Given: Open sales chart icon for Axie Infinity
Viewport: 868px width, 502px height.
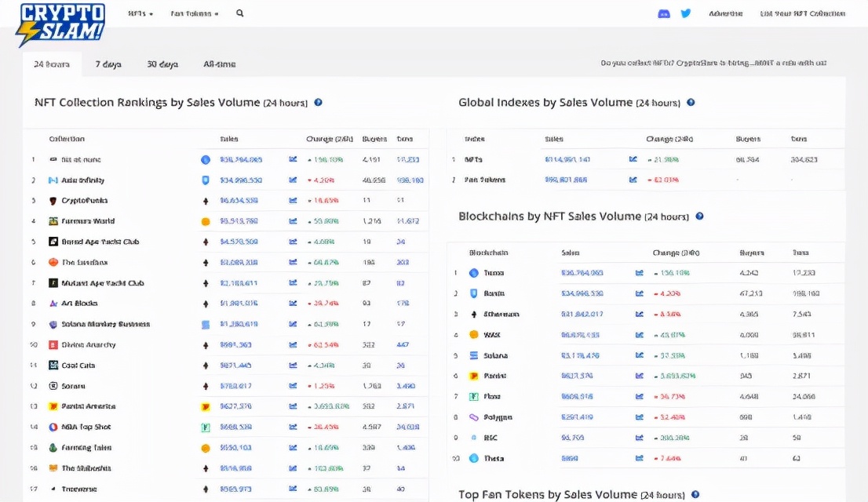Looking at the screenshot, I should [293, 180].
